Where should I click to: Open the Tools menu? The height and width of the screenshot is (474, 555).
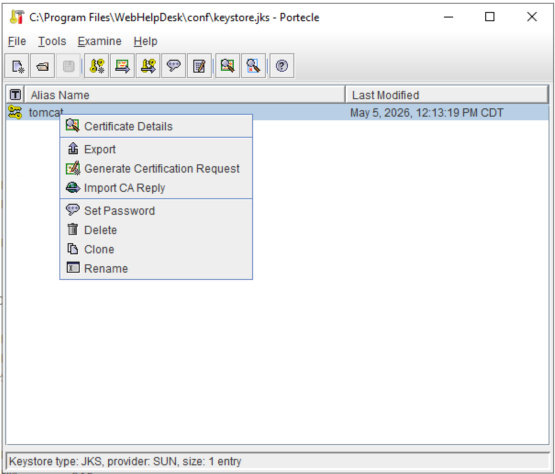point(52,41)
